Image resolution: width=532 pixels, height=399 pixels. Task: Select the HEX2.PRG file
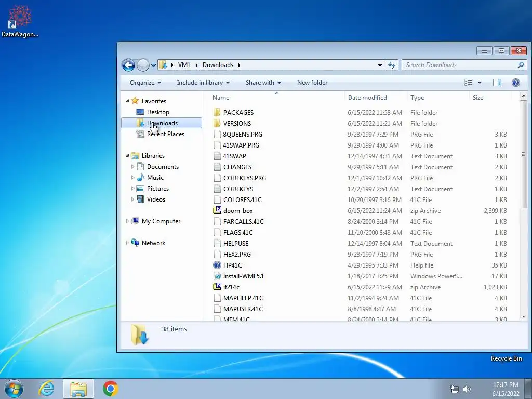click(x=237, y=254)
